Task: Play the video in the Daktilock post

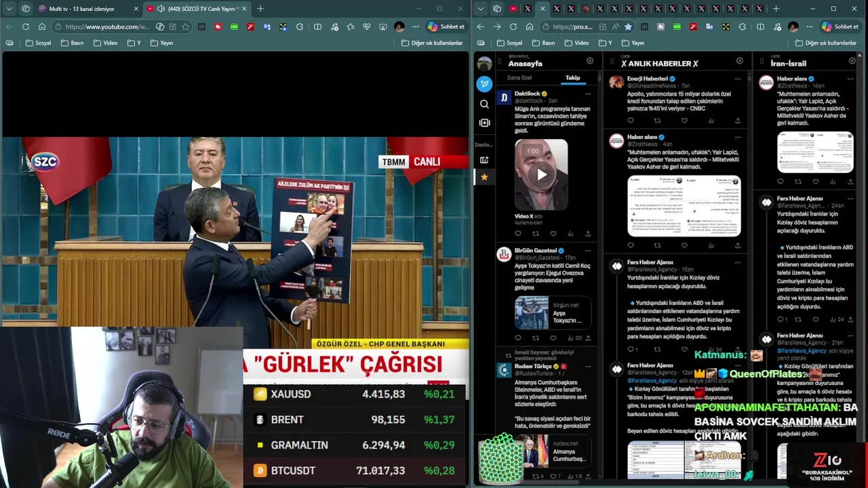Action: (541, 175)
